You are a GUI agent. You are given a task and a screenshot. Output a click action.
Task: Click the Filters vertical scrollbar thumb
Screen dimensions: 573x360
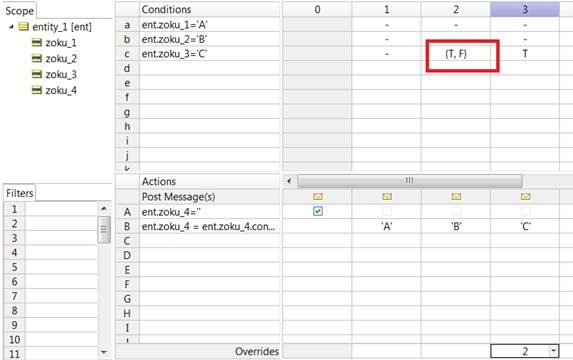104,229
